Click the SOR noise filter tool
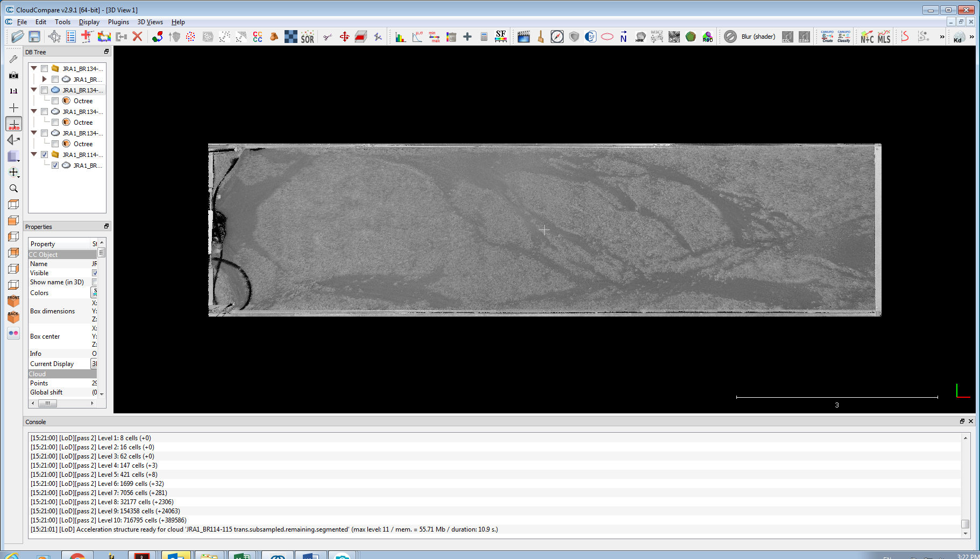The width and height of the screenshot is (980, 559). click(307, 37)
